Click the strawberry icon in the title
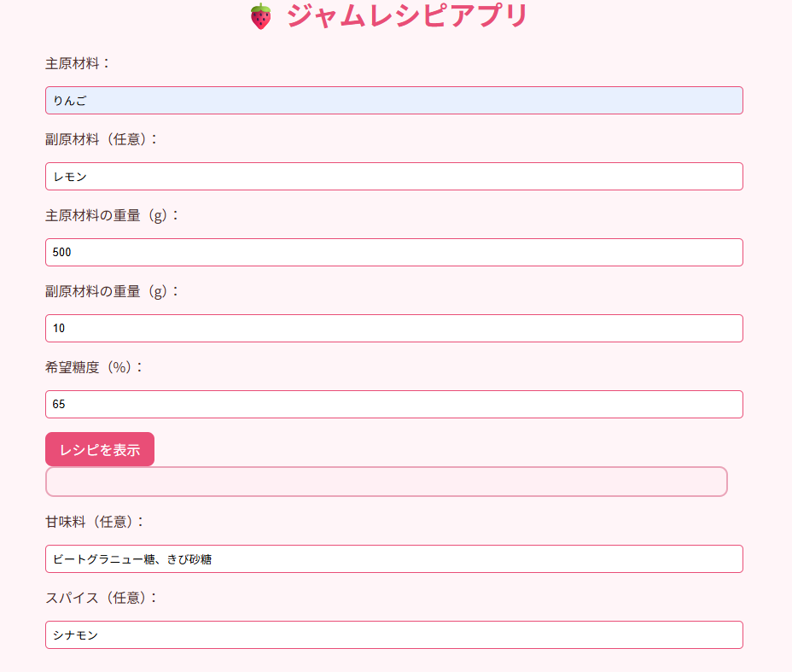This screenshot has width=792, height=672. [260, 16]
